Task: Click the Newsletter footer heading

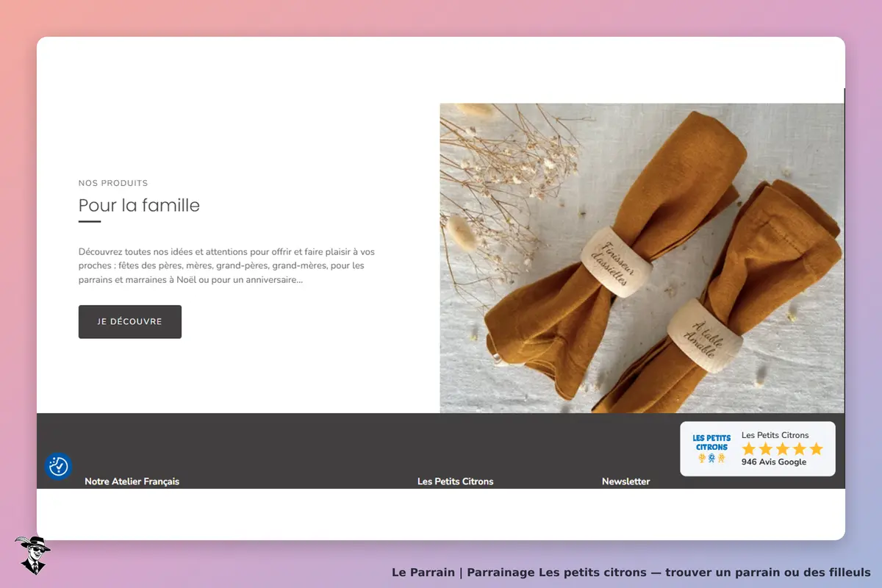Action: tap(626, 481)
